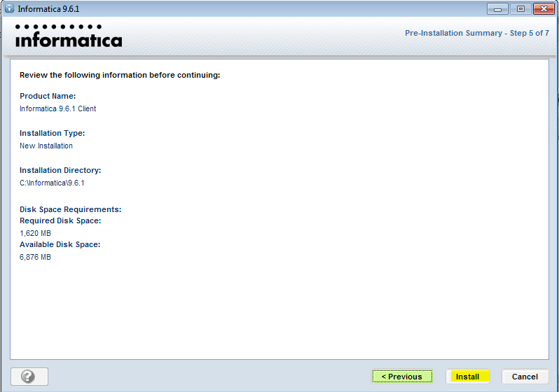Click 'Pre-Installation Summary - Step 5 of 7' heading
The image size is (559, 392).
(476, 33)
